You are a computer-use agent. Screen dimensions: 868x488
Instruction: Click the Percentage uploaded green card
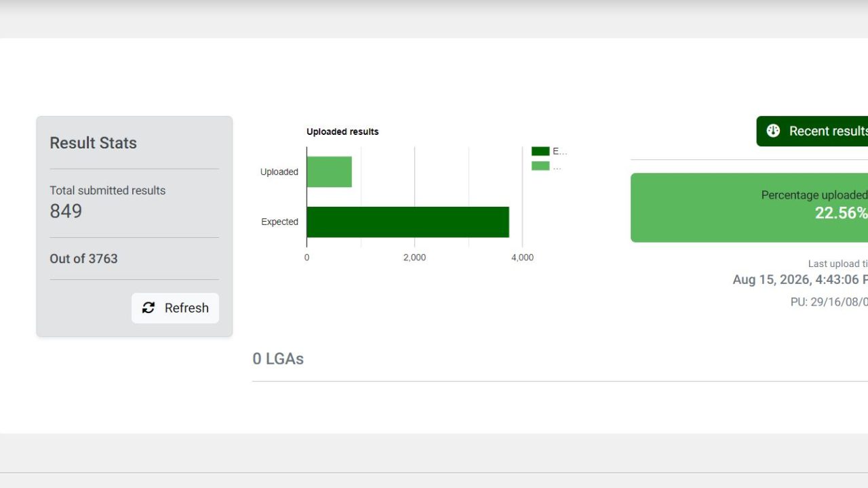(749, 207)
